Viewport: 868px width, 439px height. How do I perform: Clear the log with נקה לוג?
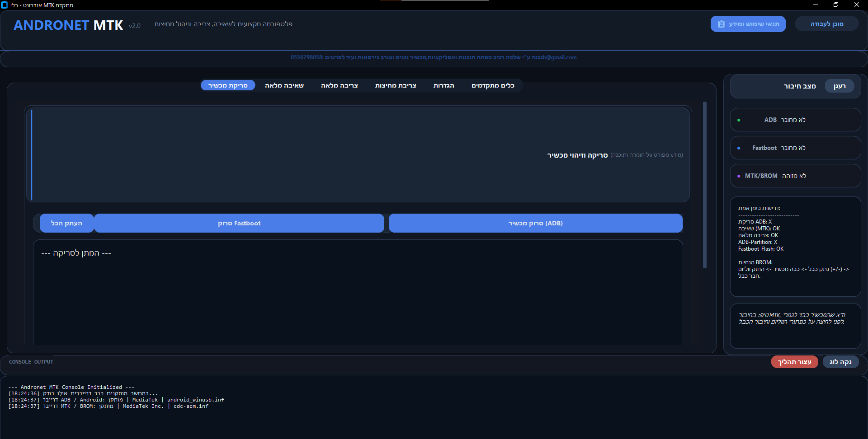pyautogui.click(x=840, y=362)
